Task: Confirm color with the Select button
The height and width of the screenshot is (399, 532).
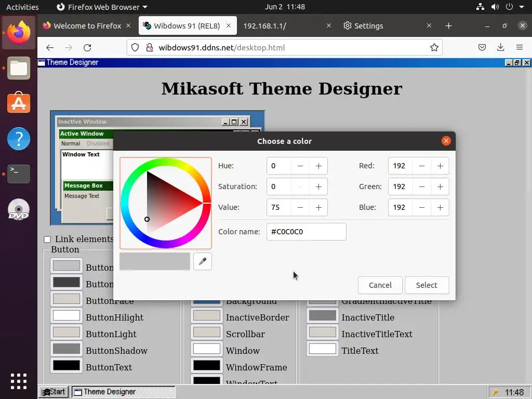Action: [427, 285]
